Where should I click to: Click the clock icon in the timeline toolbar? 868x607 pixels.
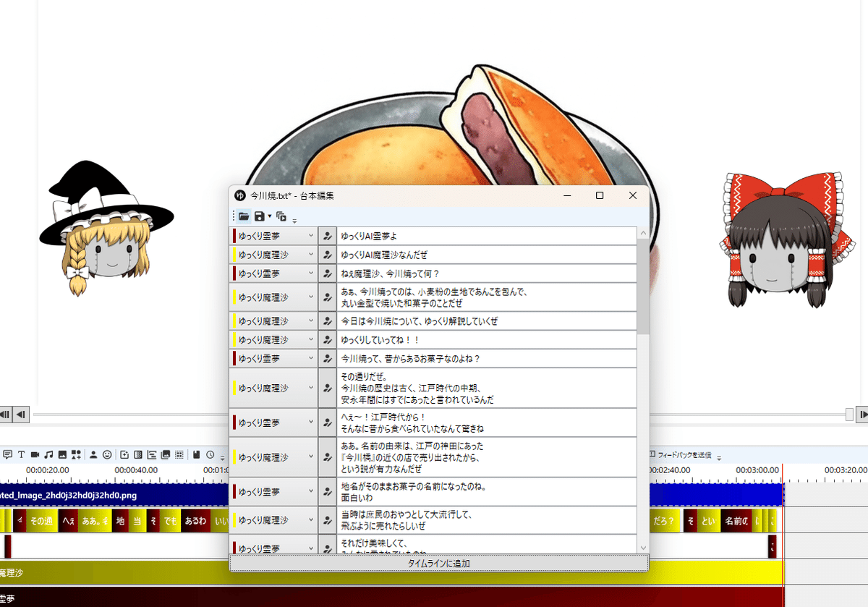(x=210, y=454)
